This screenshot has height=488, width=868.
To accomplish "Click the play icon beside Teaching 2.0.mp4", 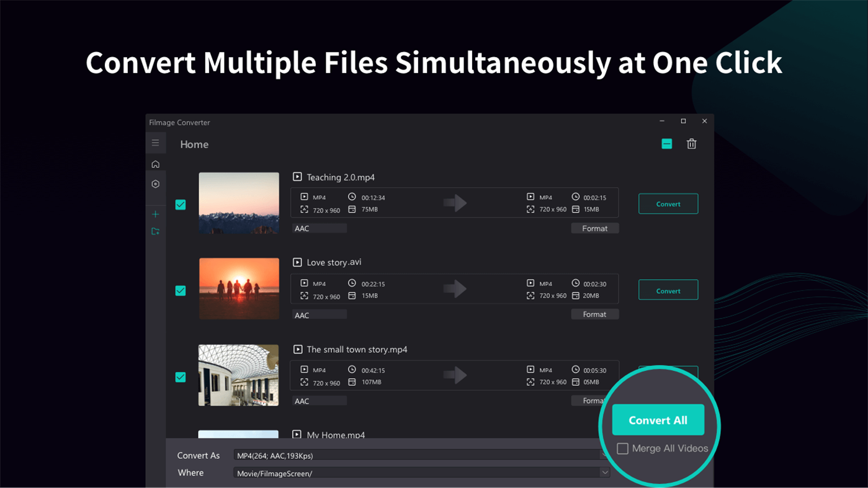I will 297,177.
